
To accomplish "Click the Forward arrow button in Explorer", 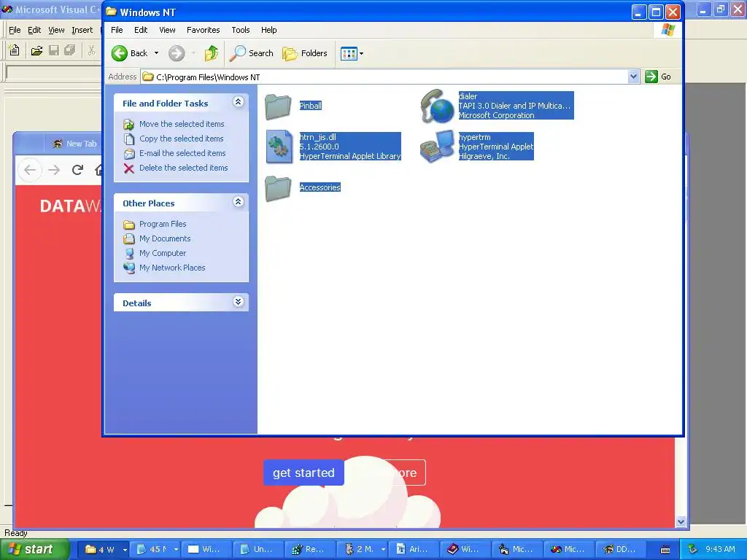I will [177, 53].
